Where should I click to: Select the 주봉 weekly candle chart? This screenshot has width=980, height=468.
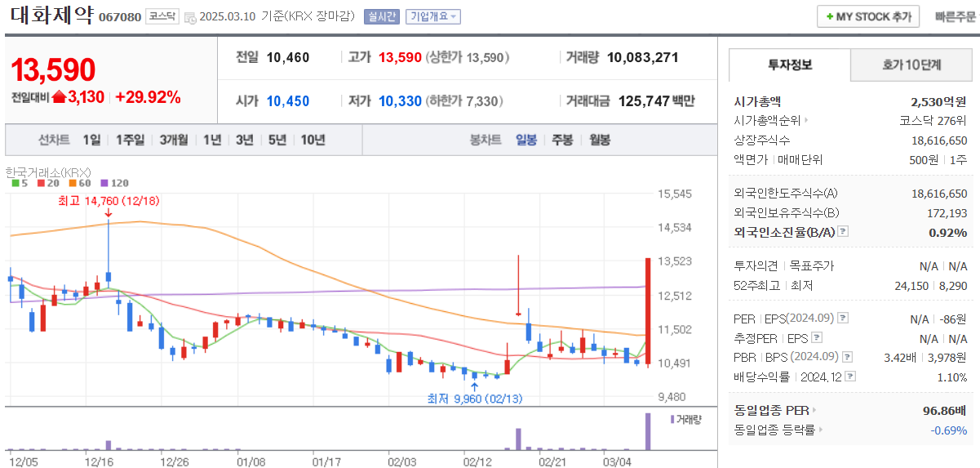(x=562, y=140)
